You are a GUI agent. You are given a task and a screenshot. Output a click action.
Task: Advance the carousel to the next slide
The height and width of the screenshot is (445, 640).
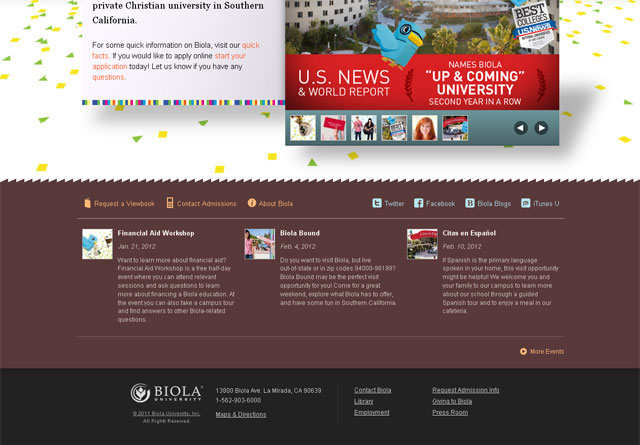tap(541, 128)
